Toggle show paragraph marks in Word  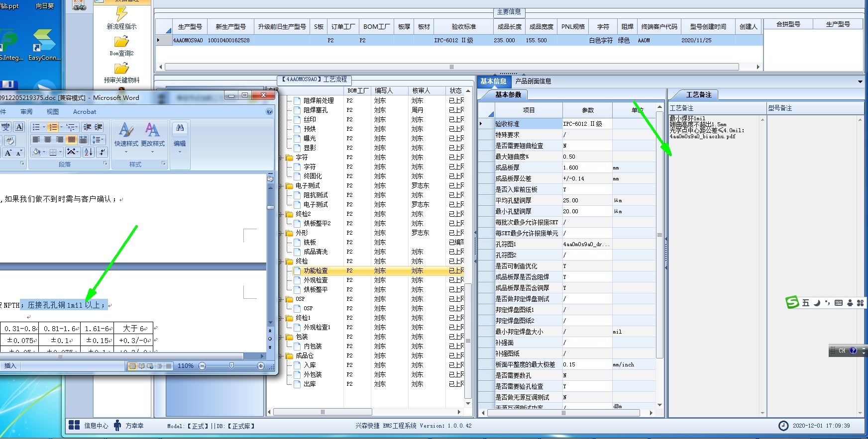(x=102, y=152)
